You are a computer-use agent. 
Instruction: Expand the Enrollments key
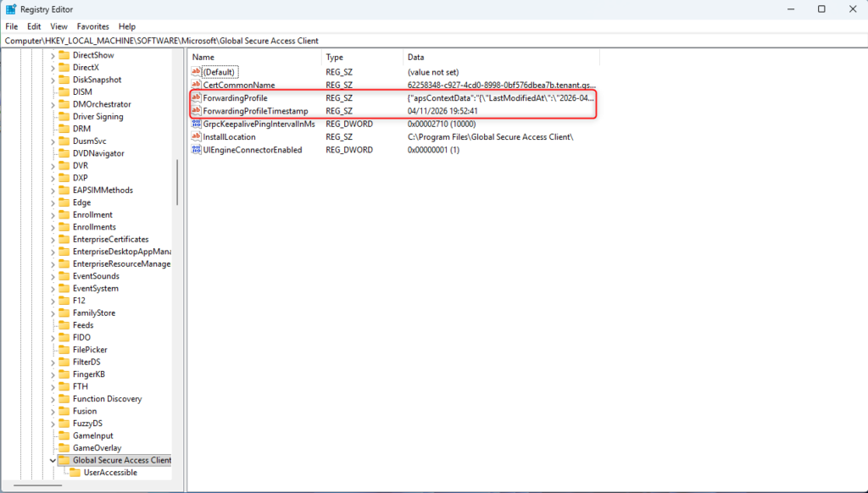pos(53,227)
